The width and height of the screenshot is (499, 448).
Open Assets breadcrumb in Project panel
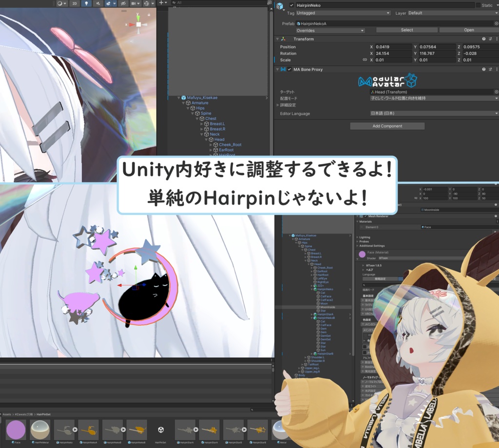(x=7, y=414)
